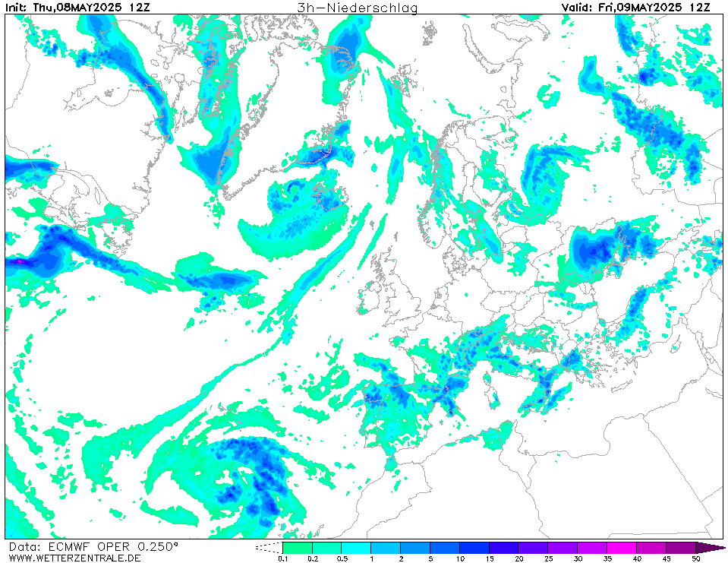Select legend color between 40 and 45

tap(651, 548)
